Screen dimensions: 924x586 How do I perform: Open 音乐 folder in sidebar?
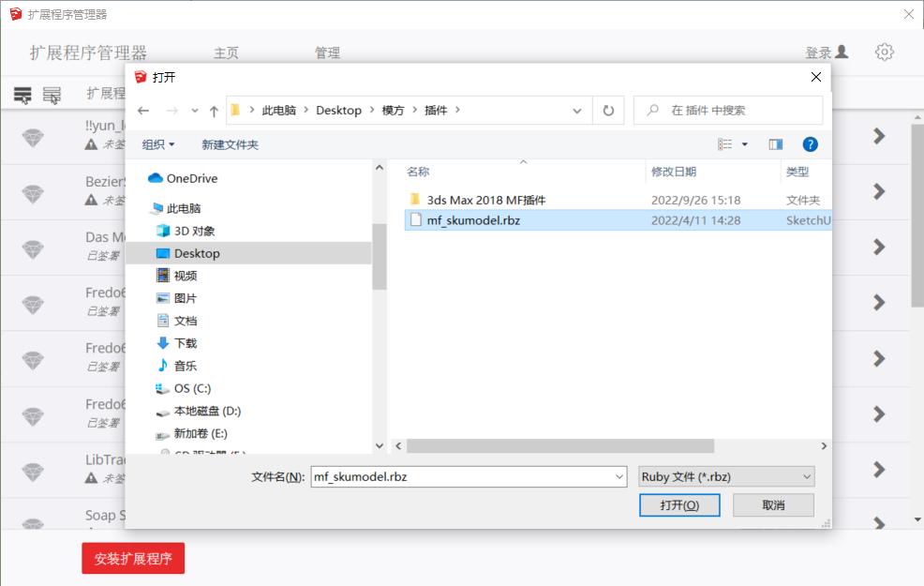[177, 366]
